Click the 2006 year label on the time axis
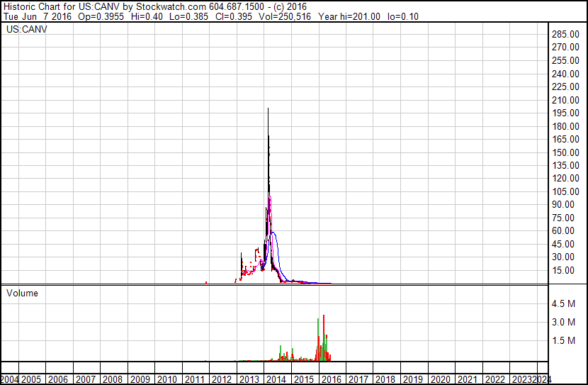The width and height of the screenshot is (588, 385). pos(58,380)
